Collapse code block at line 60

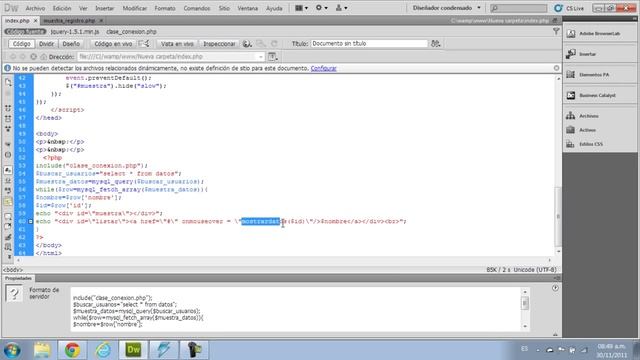click(x=31, y=221)
